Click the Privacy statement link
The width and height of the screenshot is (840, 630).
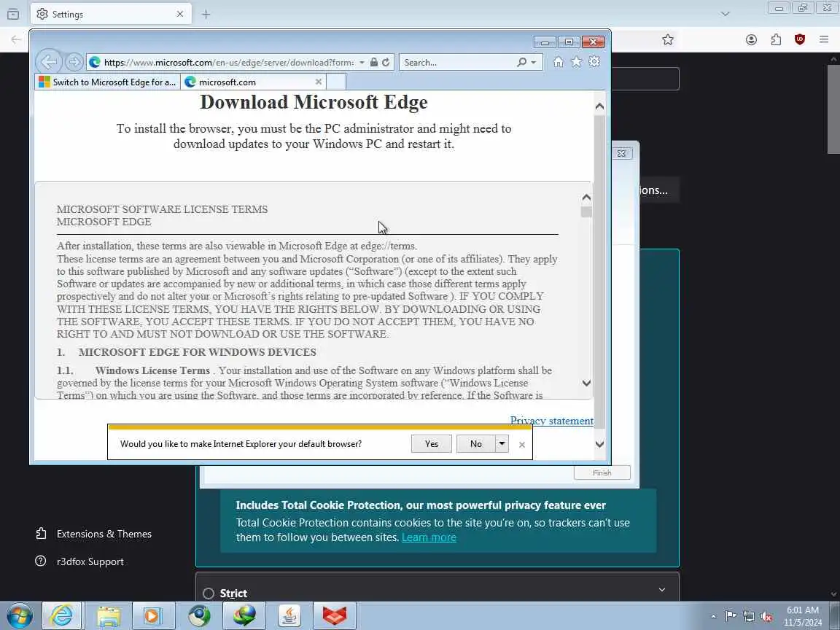click(x=551, y=421)
